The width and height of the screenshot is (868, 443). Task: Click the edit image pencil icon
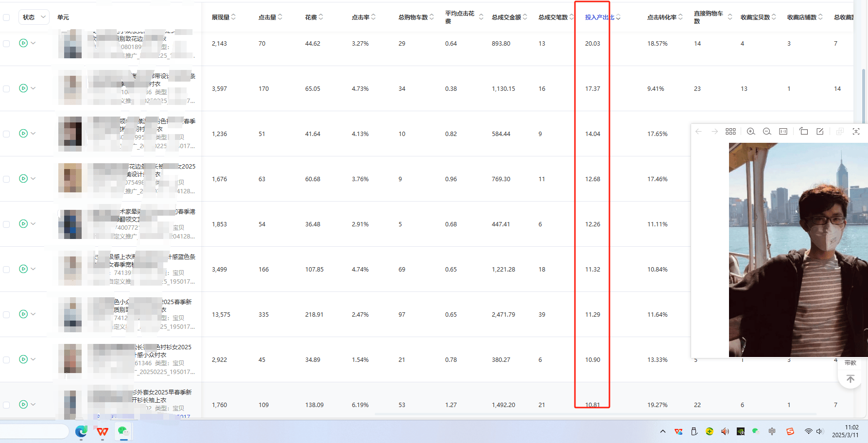[820, 132]
